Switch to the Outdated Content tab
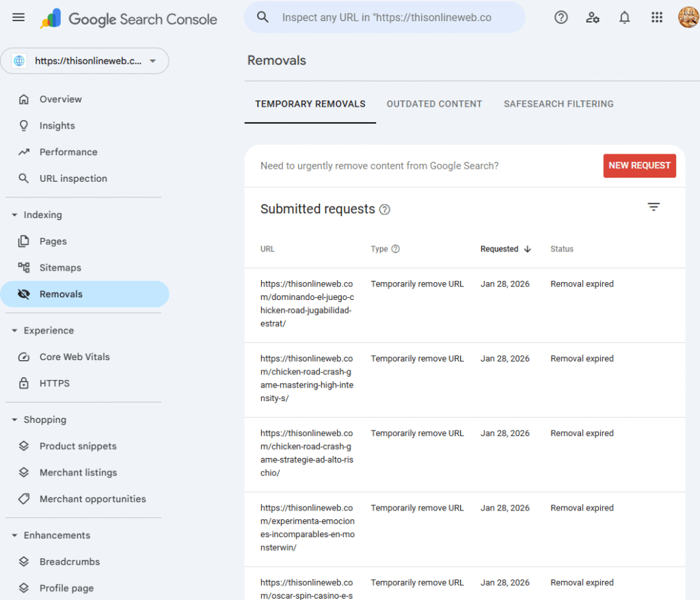 coord(434,104)
